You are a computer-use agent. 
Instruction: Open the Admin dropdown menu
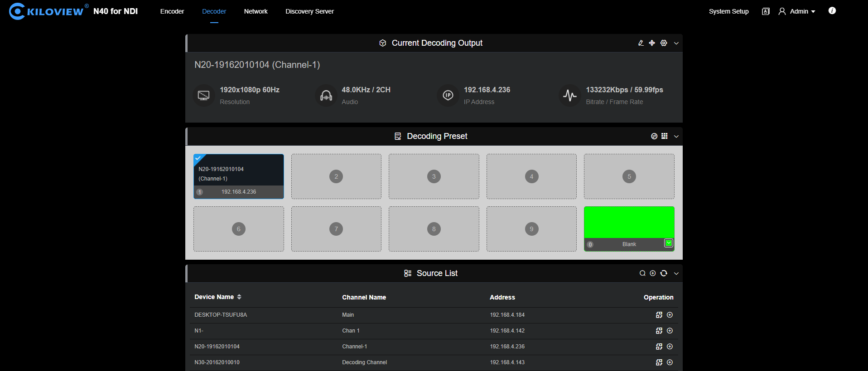click(x=802, y=11)
